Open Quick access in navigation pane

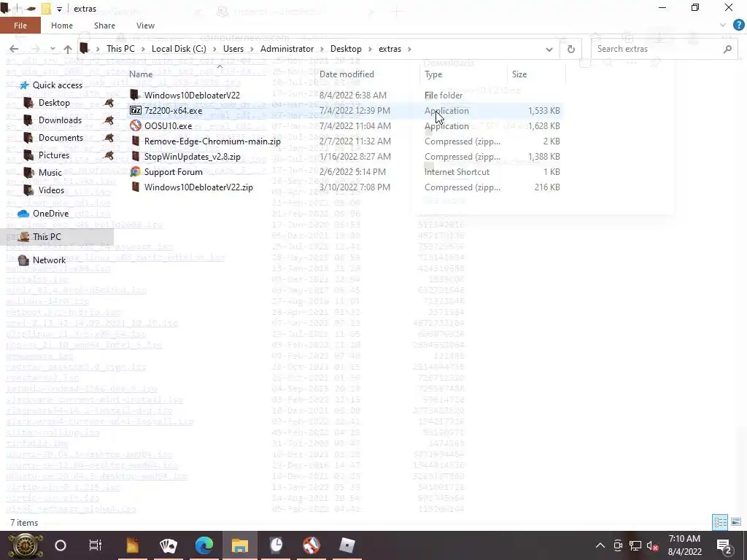[x=57, y=85]
